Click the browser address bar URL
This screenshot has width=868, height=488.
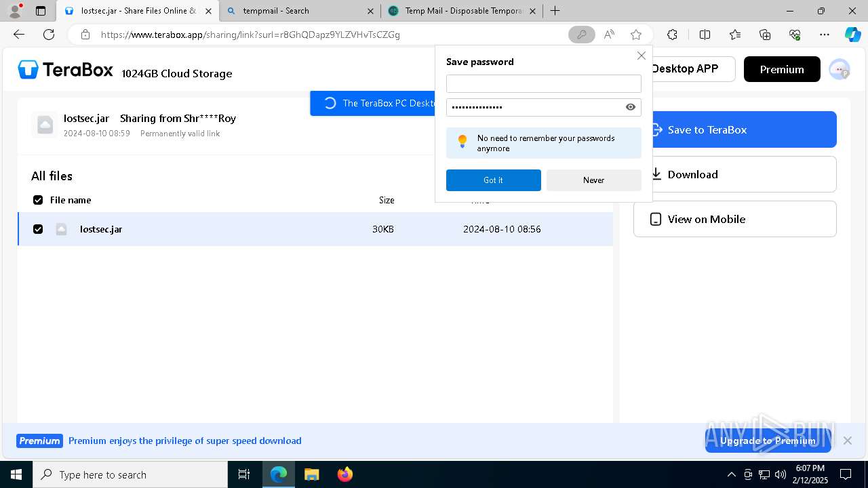[250, 35]
